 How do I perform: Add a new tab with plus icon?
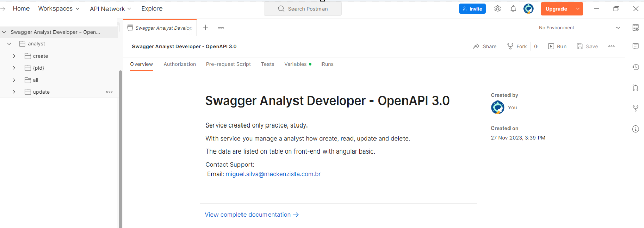[x=206, y=28]
